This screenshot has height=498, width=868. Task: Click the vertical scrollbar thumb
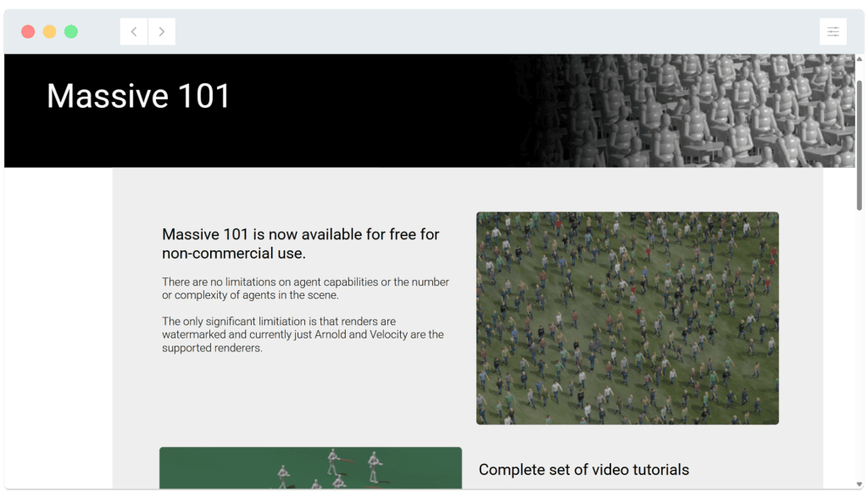(860, 145)
